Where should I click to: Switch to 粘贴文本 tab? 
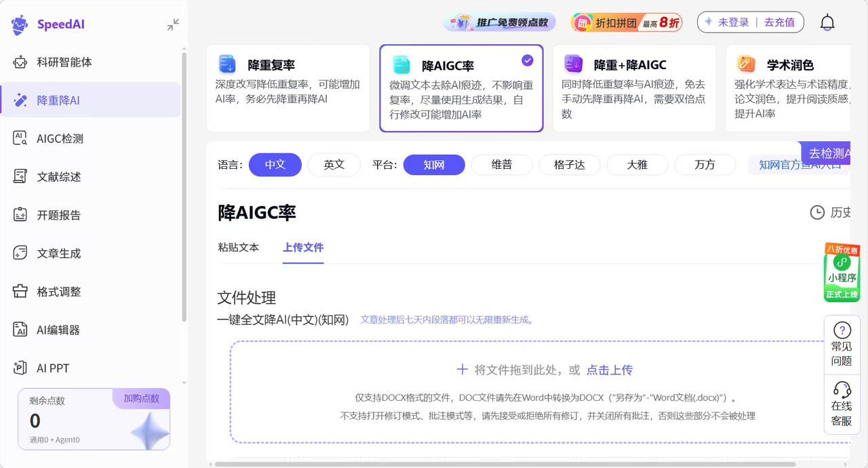pos(239,248)
